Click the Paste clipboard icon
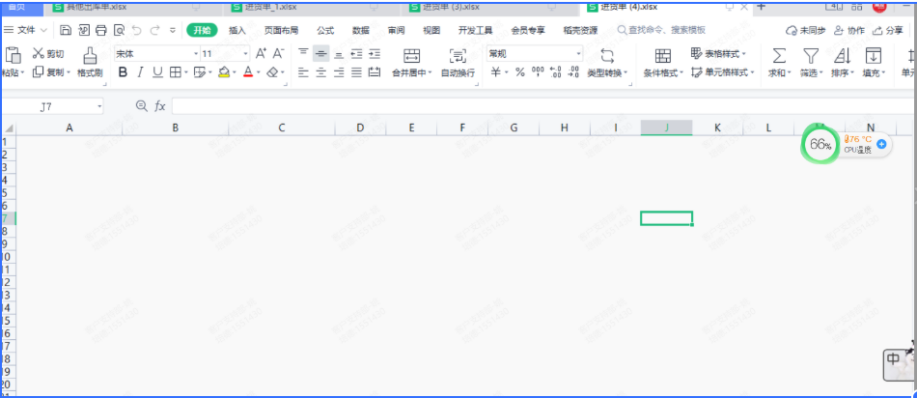 tap(12, 56)
